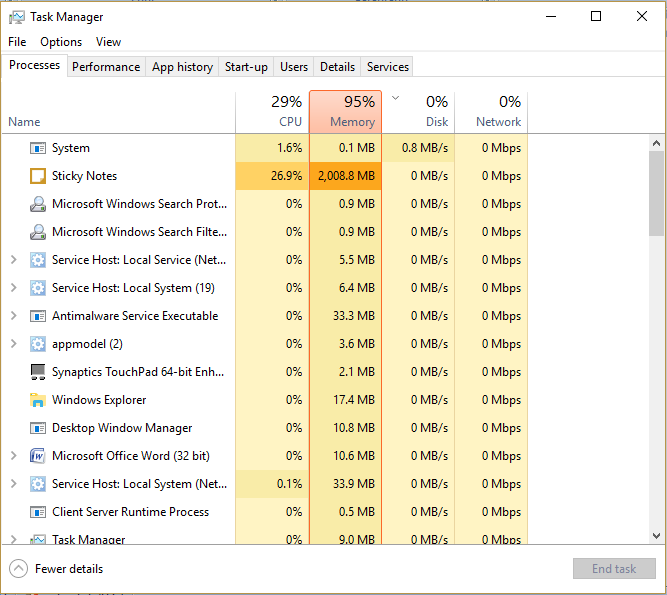Switch to the Services tab

(387, 67)
